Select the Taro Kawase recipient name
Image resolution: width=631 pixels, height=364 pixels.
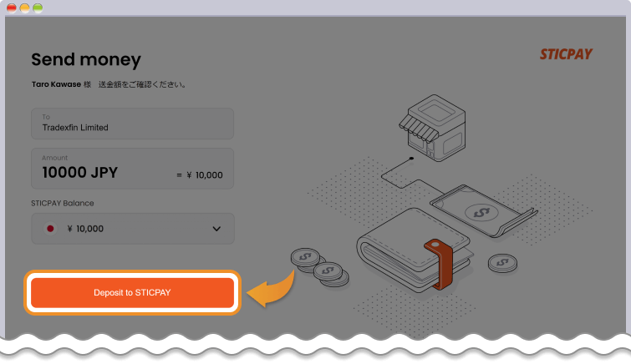[x=55, y=84]
